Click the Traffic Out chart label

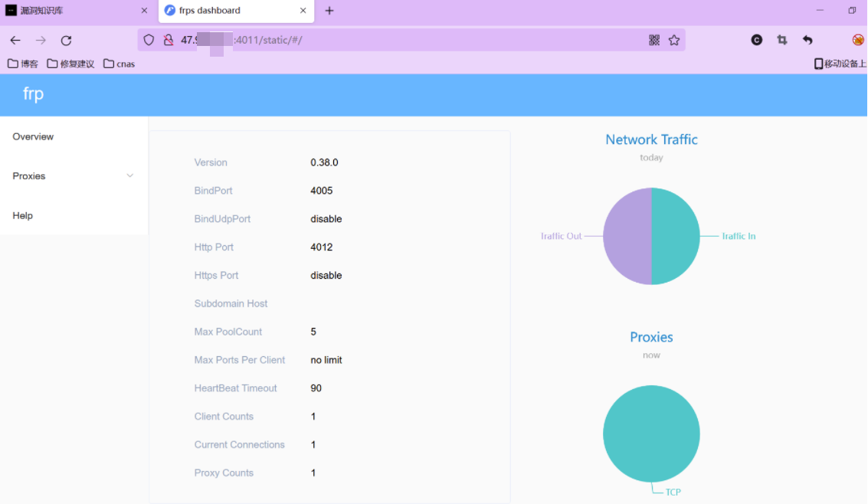[562, 236]
